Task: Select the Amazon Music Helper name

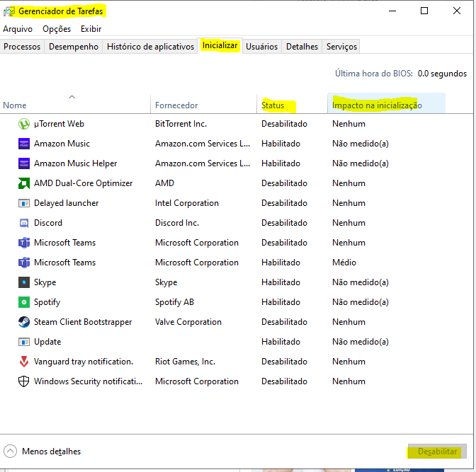Action: tap(75, 163)
